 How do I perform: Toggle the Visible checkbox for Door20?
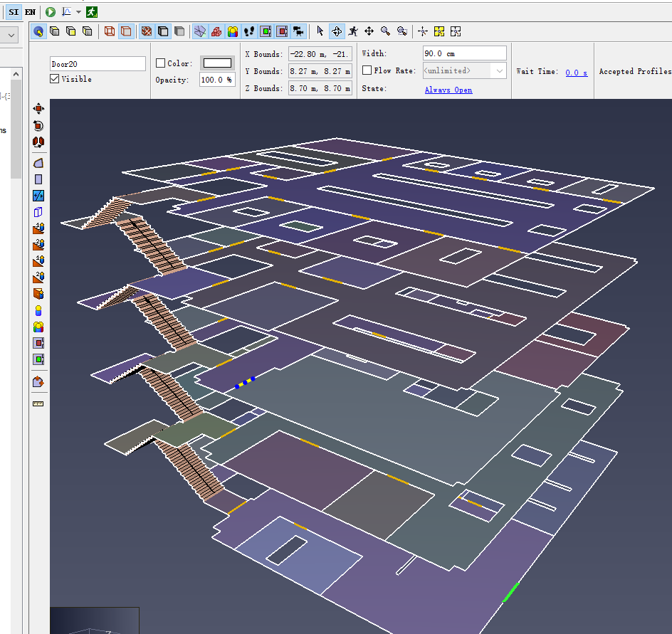pos(55,79)
